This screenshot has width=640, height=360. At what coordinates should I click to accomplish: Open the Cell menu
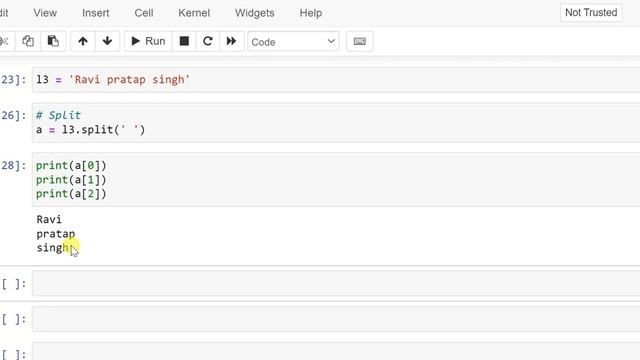144,13
